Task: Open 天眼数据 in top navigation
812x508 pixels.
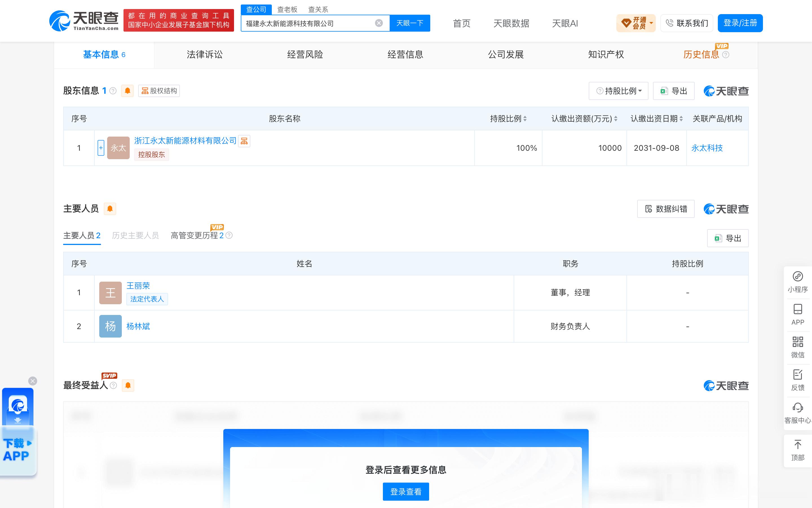Action: click(x=511, y=23)
